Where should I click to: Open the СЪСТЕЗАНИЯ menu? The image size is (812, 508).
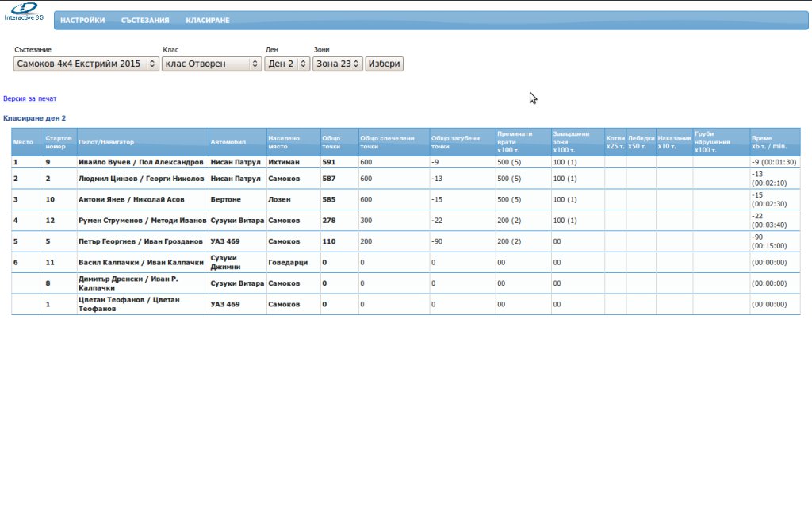pyautogui.click(x=145, y=21)
